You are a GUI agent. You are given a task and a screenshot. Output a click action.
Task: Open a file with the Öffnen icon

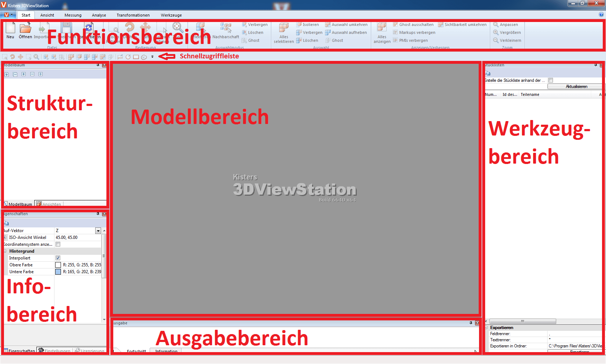25,28
